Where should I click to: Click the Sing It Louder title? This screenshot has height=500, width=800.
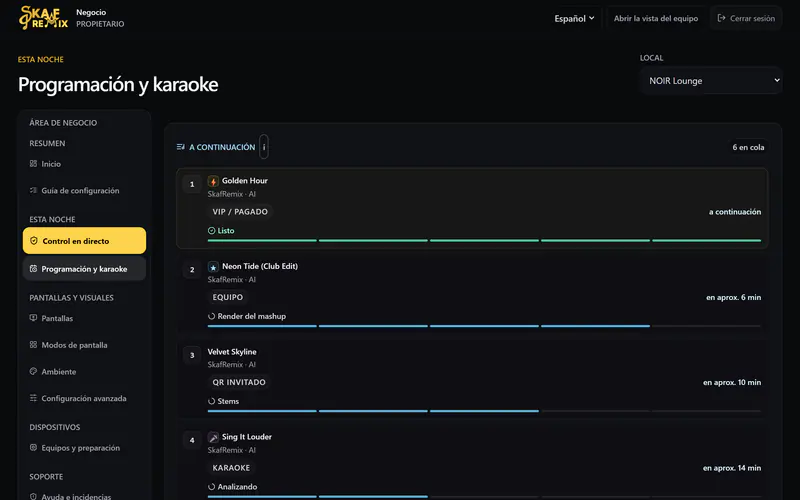coord(246,437)
